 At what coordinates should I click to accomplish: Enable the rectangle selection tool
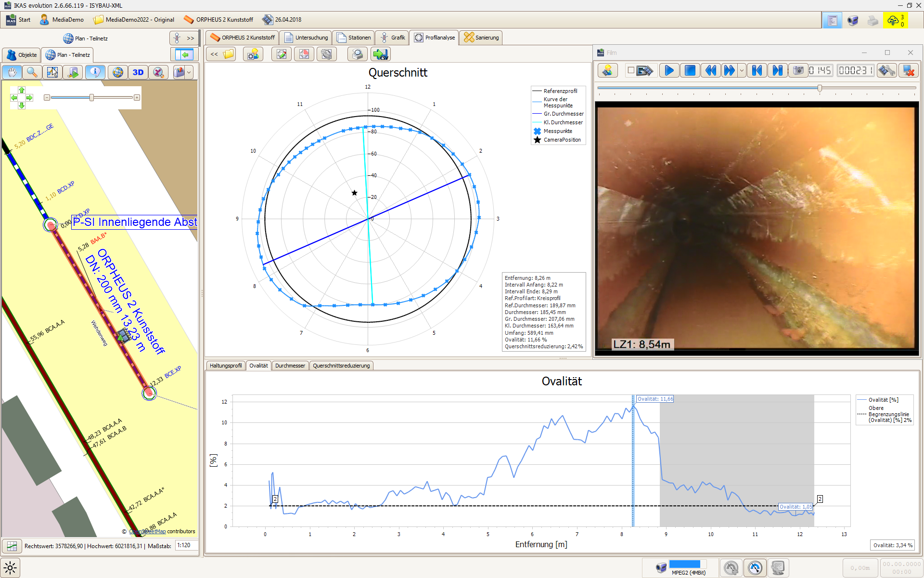pyautogui.click(x=52, y=72)
